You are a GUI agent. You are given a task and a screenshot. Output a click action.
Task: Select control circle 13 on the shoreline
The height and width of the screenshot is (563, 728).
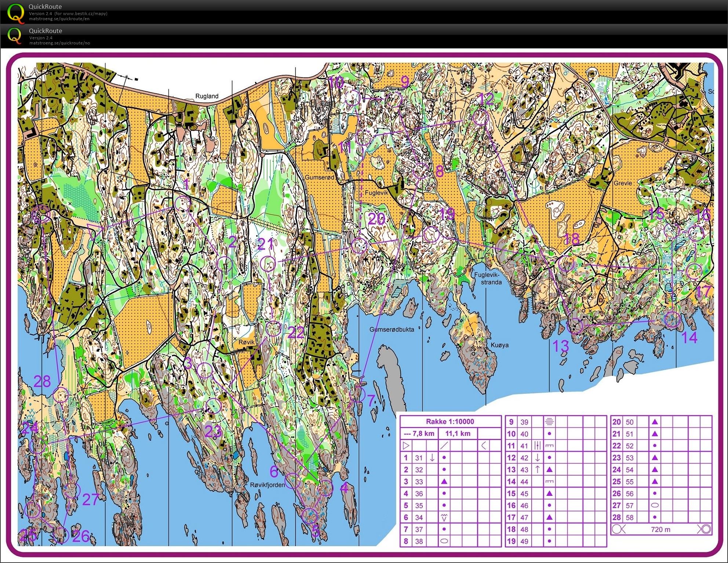575,326
